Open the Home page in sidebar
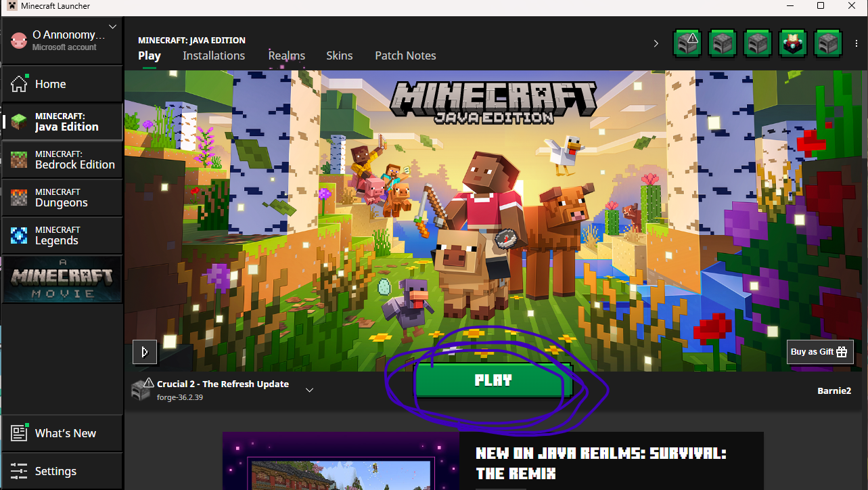 pos(62,84)
